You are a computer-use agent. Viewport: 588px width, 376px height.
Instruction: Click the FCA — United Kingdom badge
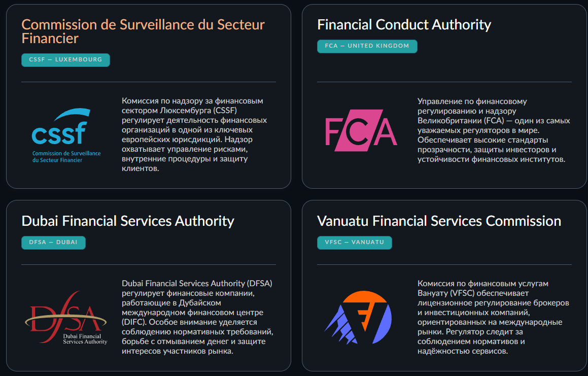pyautogui.click(x=367, y=46)
